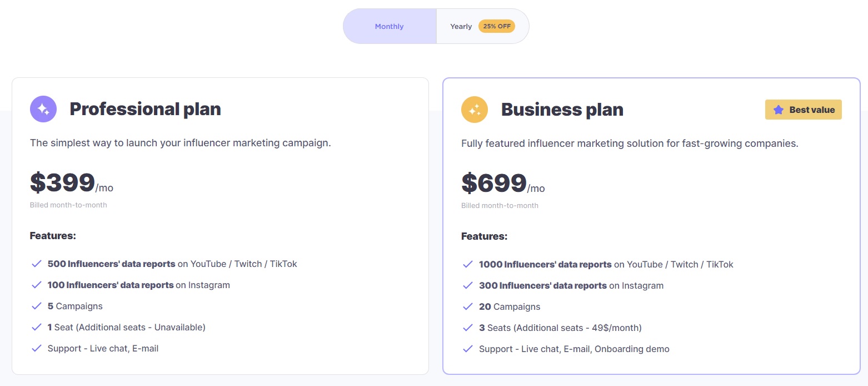Click the $399 monthly price

pyautogui.click(x=63, y=182)
